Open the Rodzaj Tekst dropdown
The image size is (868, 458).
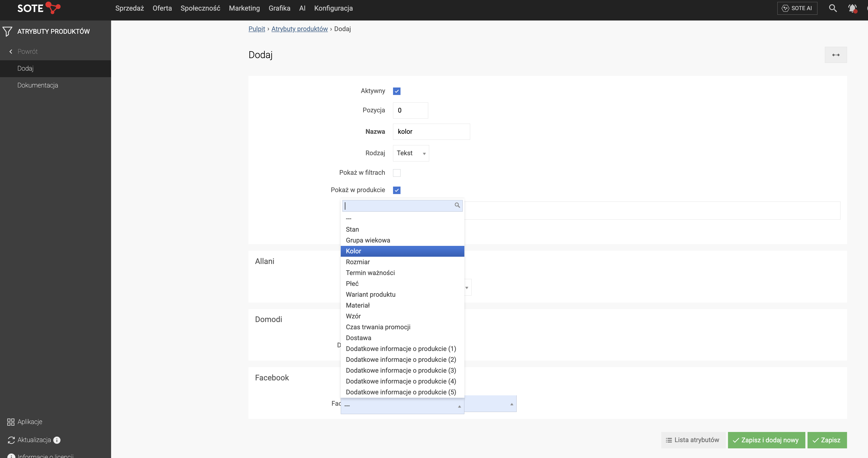click(x=411, y=153)
